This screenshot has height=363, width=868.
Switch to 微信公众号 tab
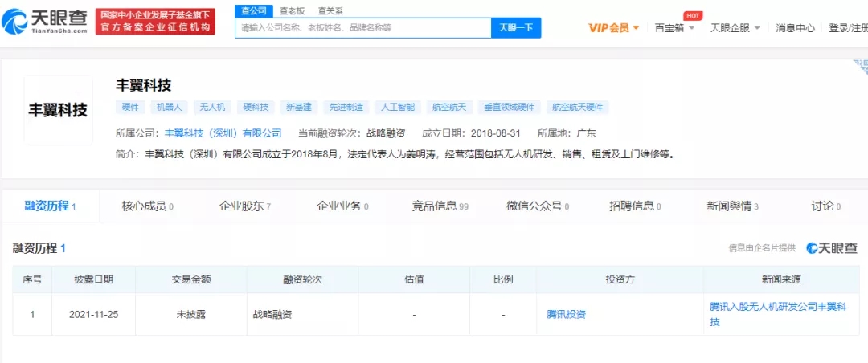pyautogui.click(x=538, y=206)
